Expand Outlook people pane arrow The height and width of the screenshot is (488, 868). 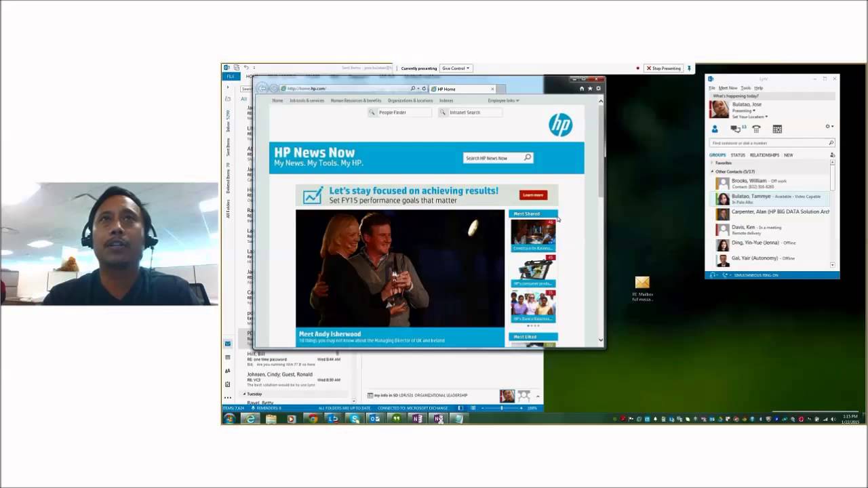tap(538, 396)
